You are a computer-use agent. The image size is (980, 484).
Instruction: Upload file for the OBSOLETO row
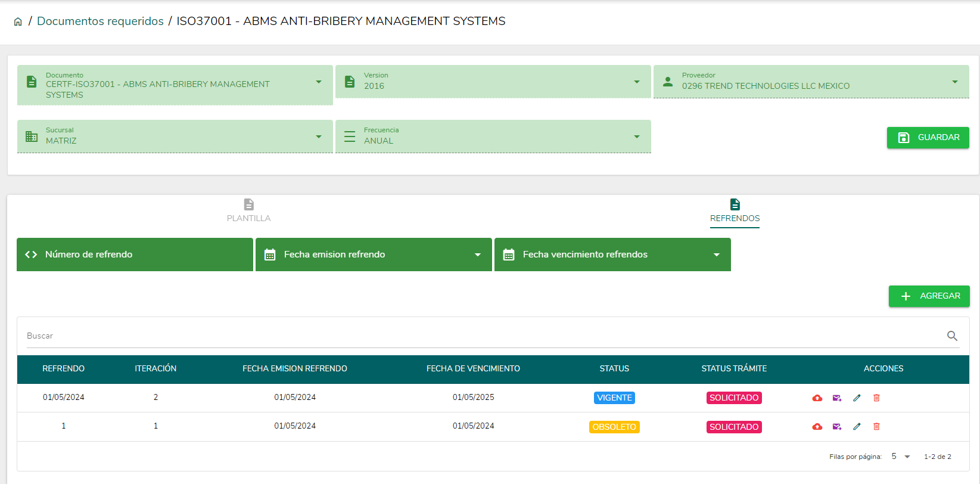817,427
